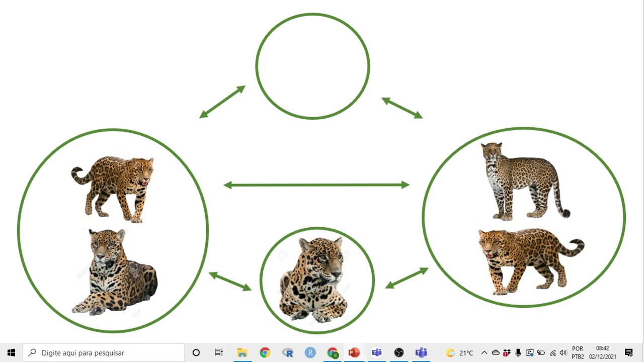Expand hidden system tray icons chevron
Image resolution: width=644 pixels, height=362 pixels.
pos(485,353)
